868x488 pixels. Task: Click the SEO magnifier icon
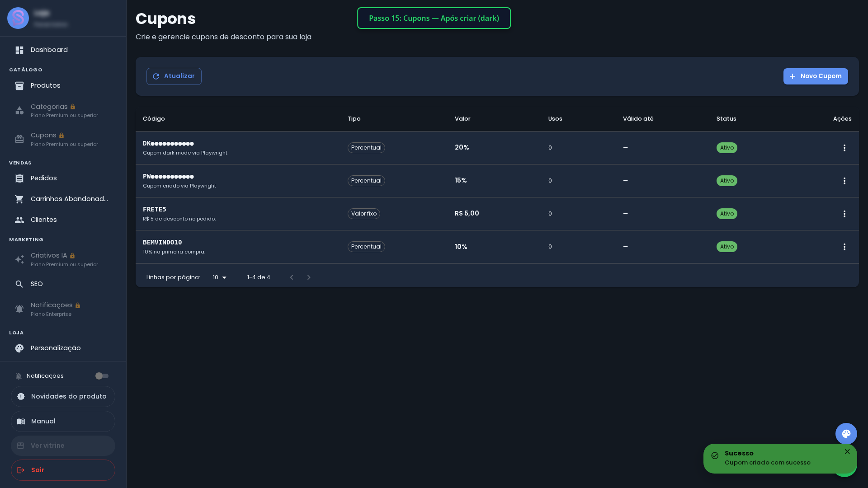[19, 284]
